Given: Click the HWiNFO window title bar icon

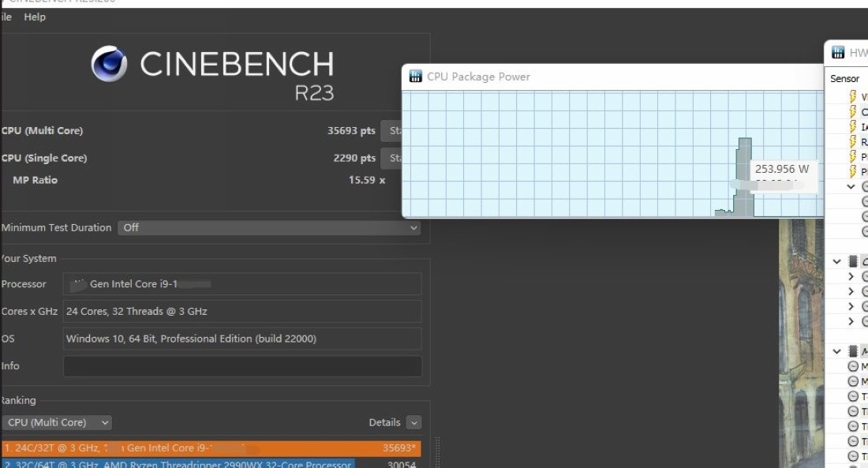Looking at the screenshot, I should click(x=838, y=53).
